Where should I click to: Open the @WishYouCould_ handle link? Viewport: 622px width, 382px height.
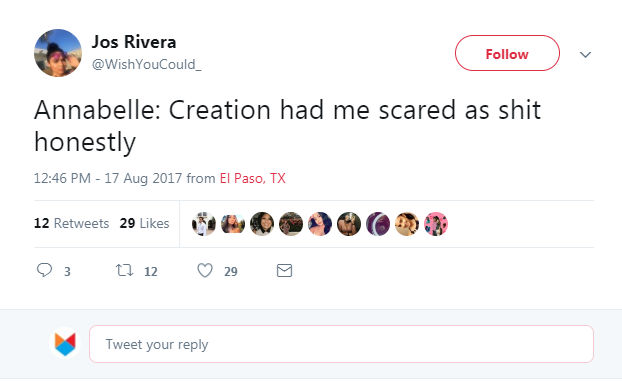pyautogui.click(x=147, y=64)
